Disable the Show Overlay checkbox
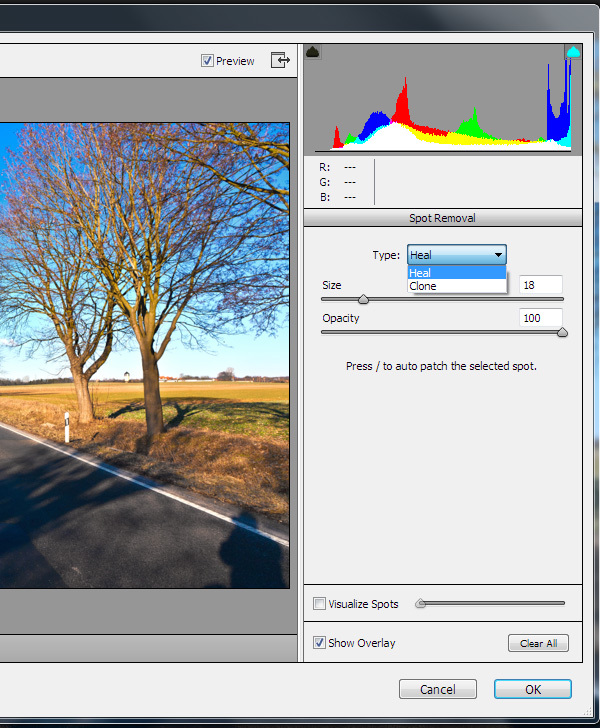 coord(319,643)
